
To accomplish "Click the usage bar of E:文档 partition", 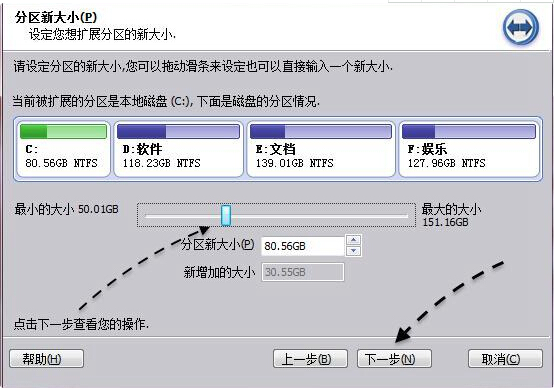I will [321, 131].
